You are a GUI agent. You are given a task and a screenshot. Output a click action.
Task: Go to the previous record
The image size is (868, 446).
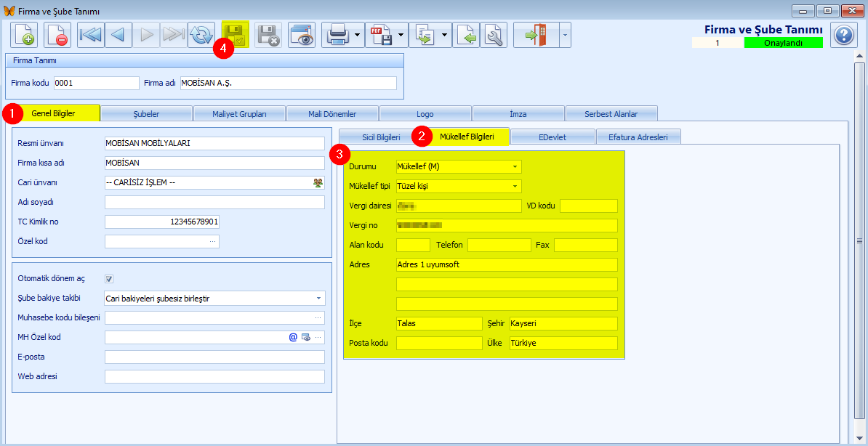tap(118, 36)
